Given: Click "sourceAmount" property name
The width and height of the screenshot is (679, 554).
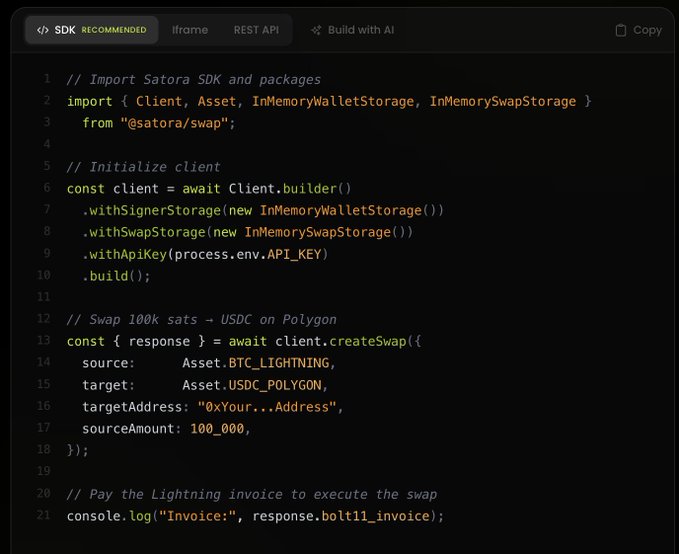Looking at the screenshot, I should point(128,429).
